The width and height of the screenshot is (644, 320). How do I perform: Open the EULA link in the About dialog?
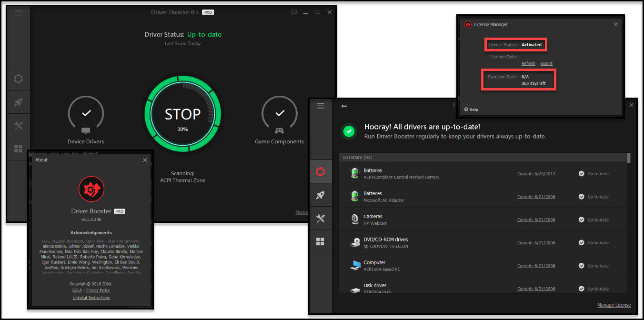77,290
